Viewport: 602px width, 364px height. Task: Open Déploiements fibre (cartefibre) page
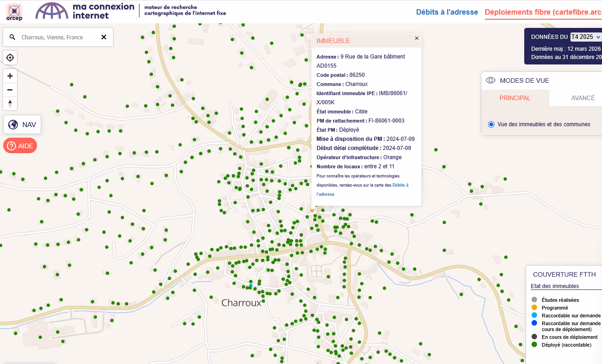(543, 12)
